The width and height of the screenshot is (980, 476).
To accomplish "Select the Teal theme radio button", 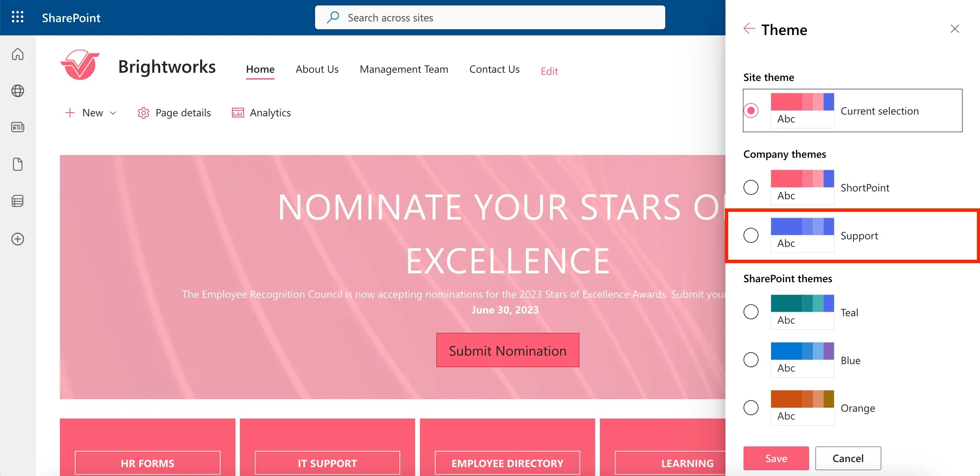I will pyautogui.click(x=751, y=312).
